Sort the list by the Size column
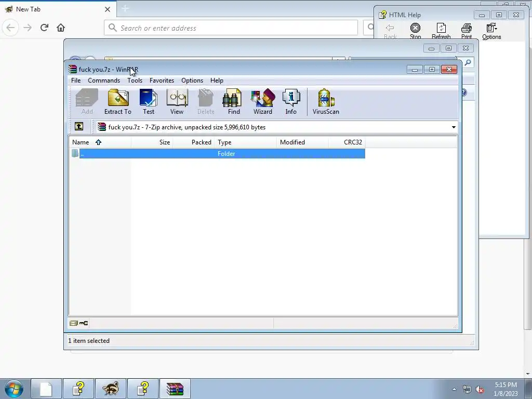Image resolution: width=532 pixels, height=399 pixels. [152, 142]
